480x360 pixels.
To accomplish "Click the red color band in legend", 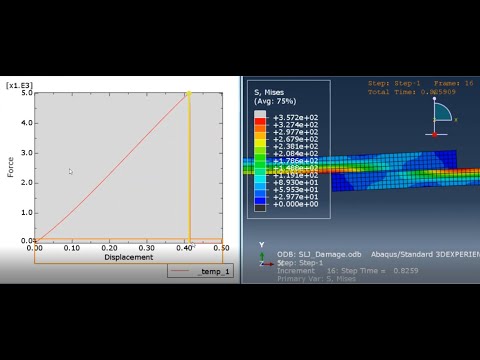I will pyautogui.click(x=260, y=121).
